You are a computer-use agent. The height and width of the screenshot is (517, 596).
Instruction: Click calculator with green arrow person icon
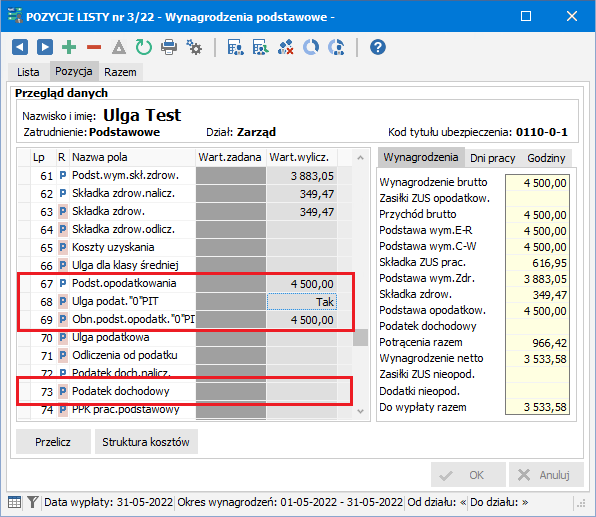[x=261, y=48]
